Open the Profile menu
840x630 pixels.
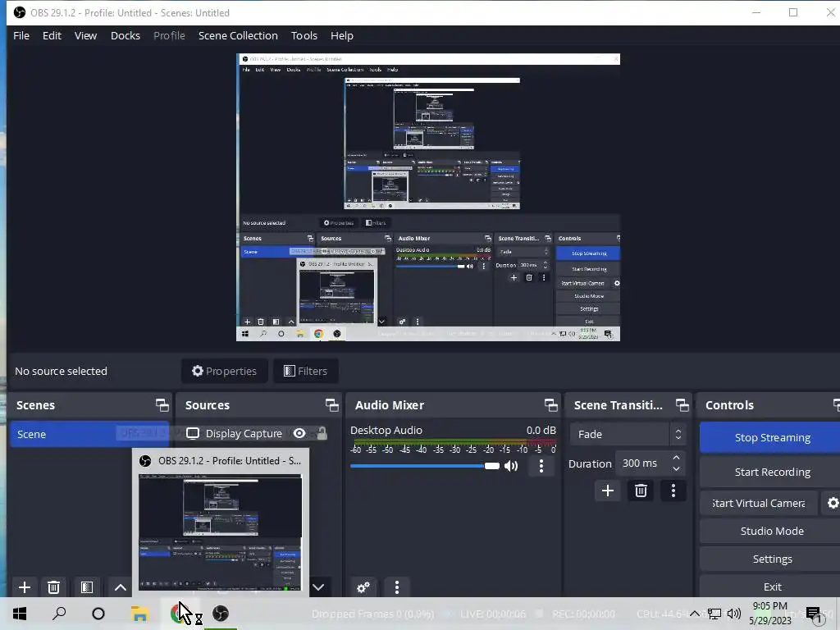(x=169, y=35)
